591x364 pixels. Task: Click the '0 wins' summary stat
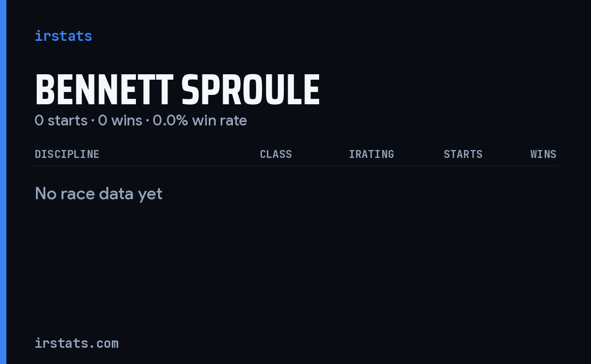tap(120, 120)
